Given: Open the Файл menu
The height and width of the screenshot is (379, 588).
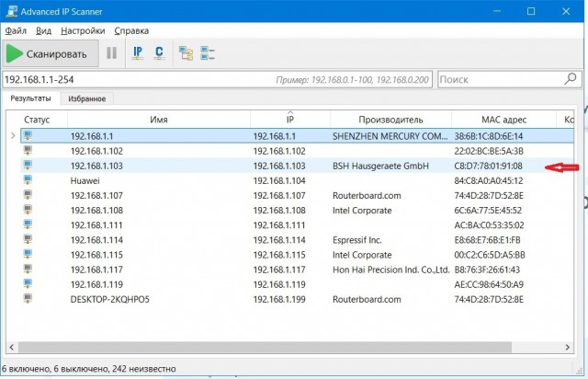Looking at the screenshot, I should pos(16,30).
